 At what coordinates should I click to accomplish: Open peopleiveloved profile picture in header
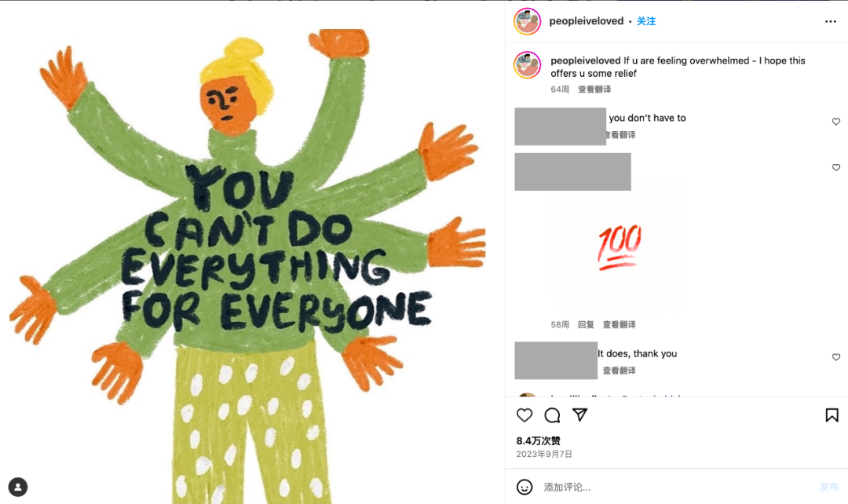pos(528,21)
